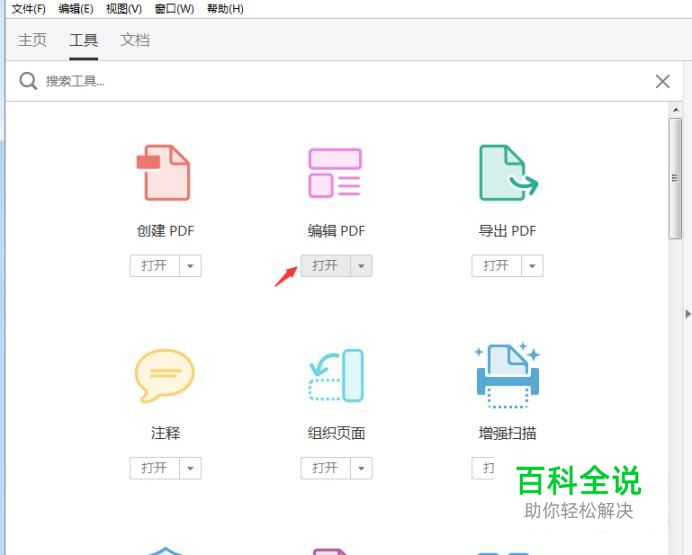This screenshot has width=692, height=555.
Task: Click the Organize Pages (组织页面) icon
Action: [x=336, y=375]
